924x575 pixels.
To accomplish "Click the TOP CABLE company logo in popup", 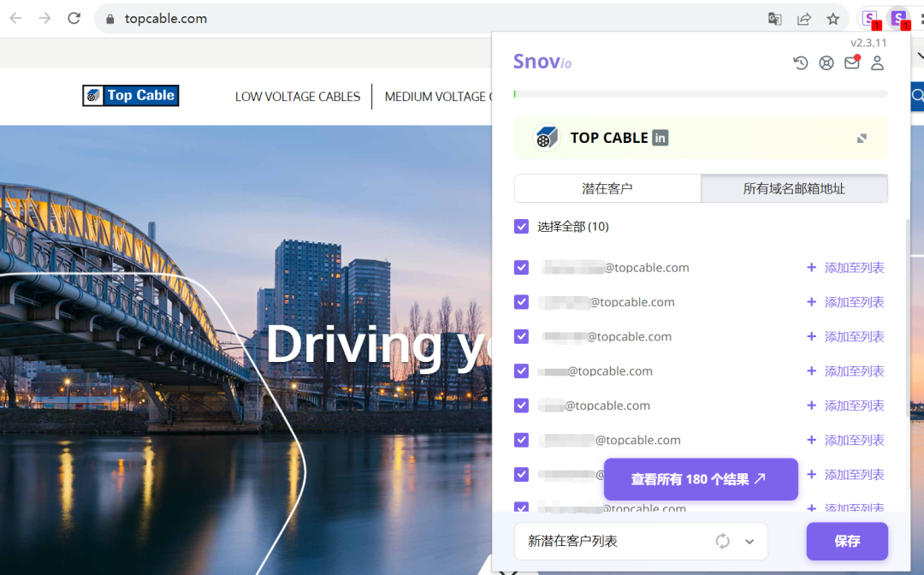I will 546,138.
